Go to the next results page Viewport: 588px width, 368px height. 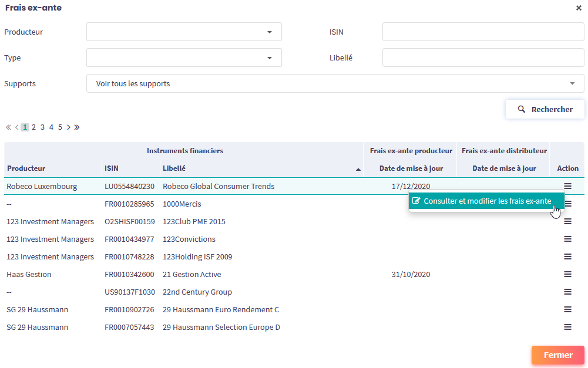[x=69, y=127]
